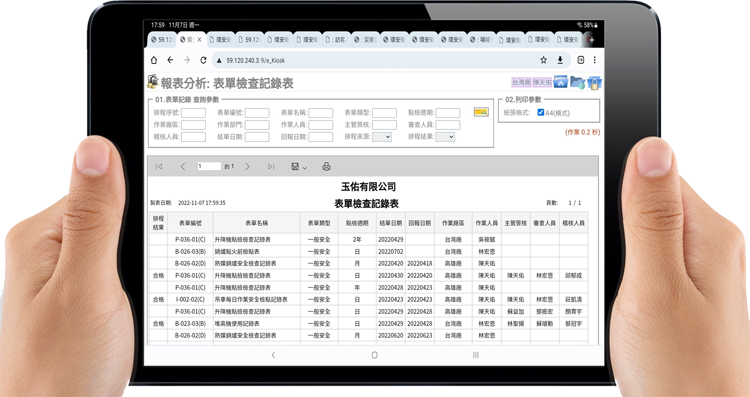Click the 陳天佑 user label button
This screenshot has width=750, height=397.
(542, 82)
